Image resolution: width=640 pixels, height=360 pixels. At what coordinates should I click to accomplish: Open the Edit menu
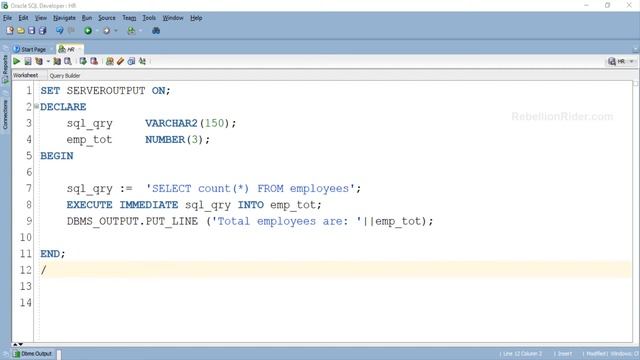[23, 18]
